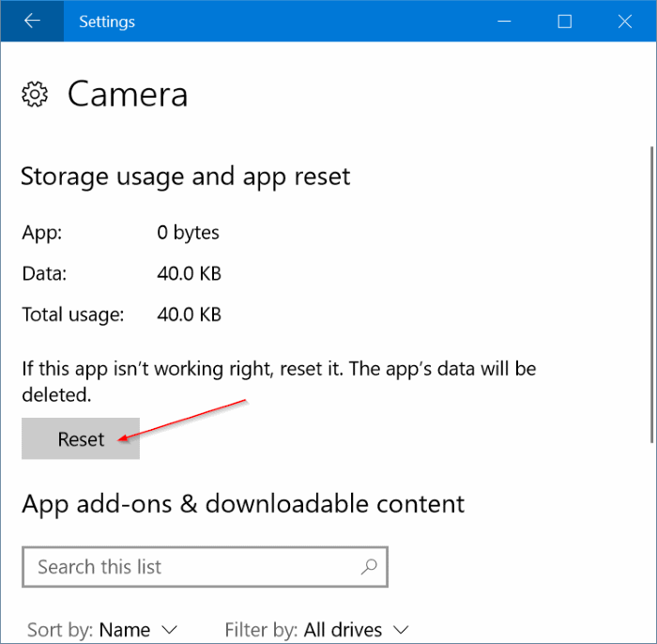Open the Filter by All drives dropdown
Viewport: 657px width, 644px height.
pos(317,630)
